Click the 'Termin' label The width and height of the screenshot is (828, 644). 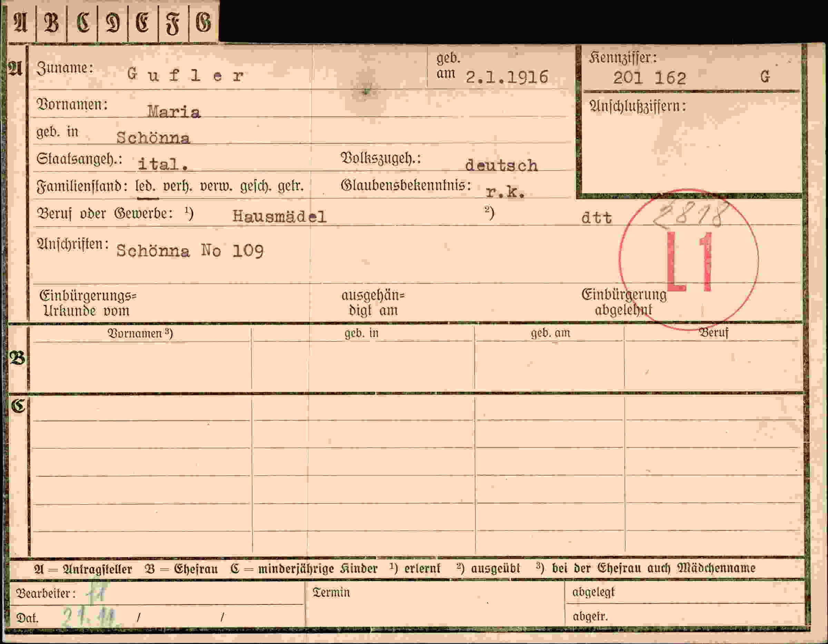(x=331, y=593)
